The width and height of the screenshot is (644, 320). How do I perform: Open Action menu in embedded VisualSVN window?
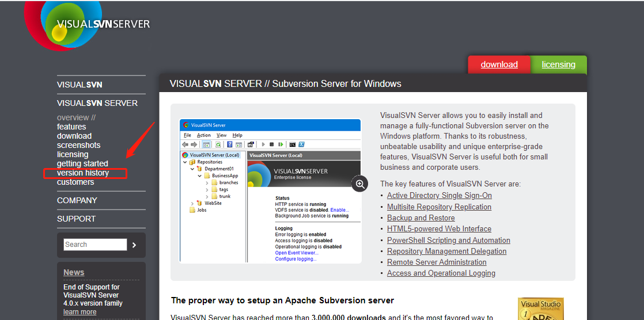[204, 135]
